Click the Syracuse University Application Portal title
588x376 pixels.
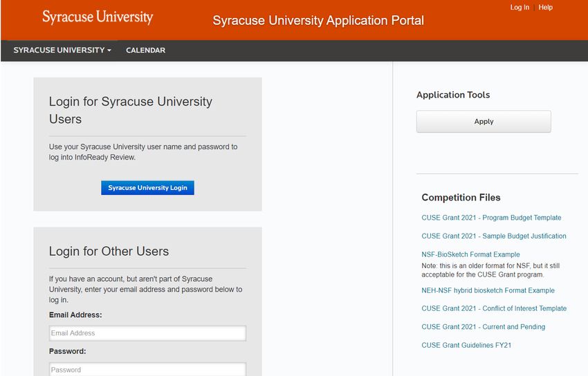318,20
